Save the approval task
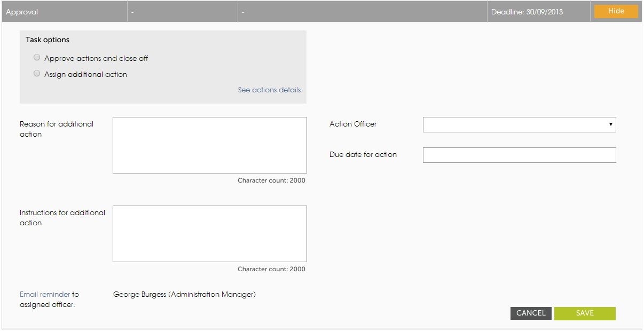Viewport: 644px width, 331px height. click(585, 313)
